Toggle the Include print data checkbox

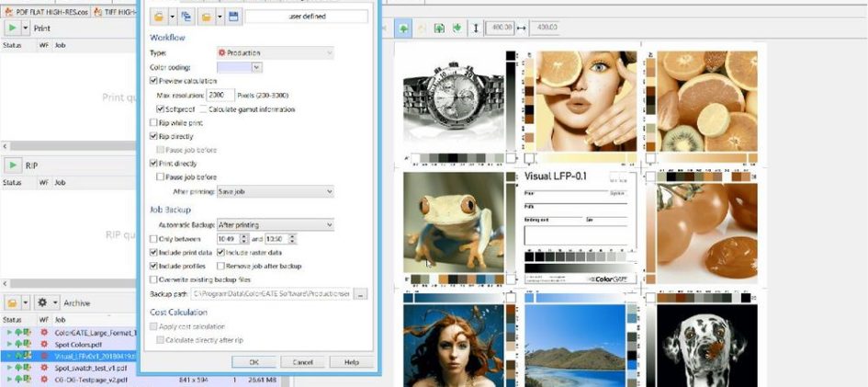tap(154, 253)
